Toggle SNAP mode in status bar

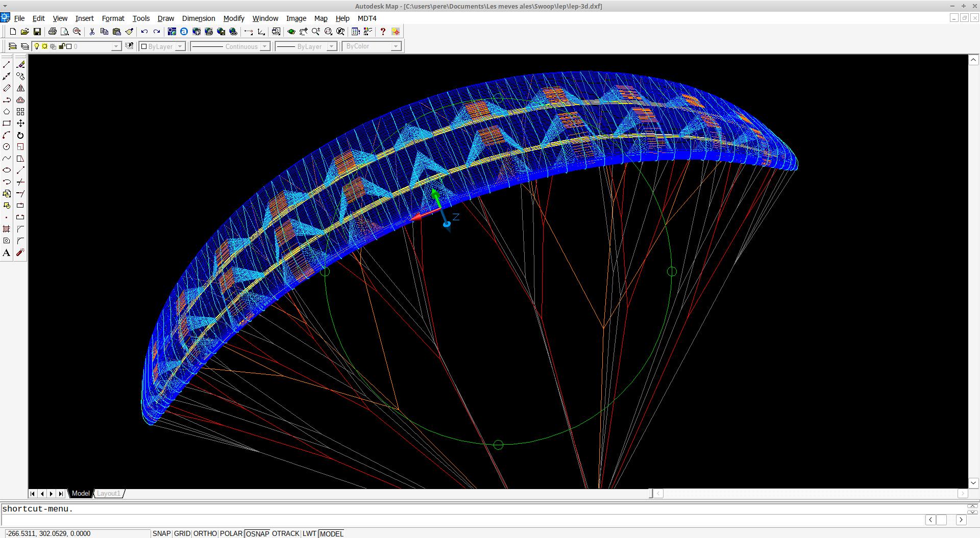(161, 533)
